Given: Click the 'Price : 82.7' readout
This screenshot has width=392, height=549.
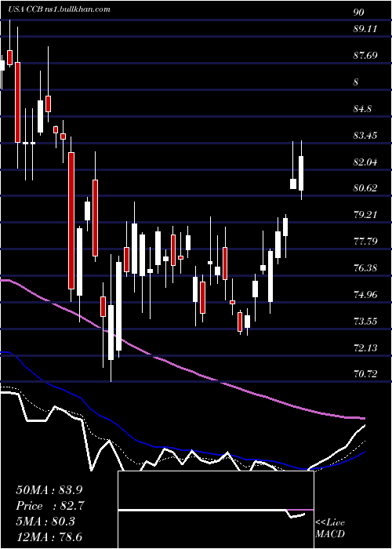Looking at the screenshot, I should click(50, 506).
